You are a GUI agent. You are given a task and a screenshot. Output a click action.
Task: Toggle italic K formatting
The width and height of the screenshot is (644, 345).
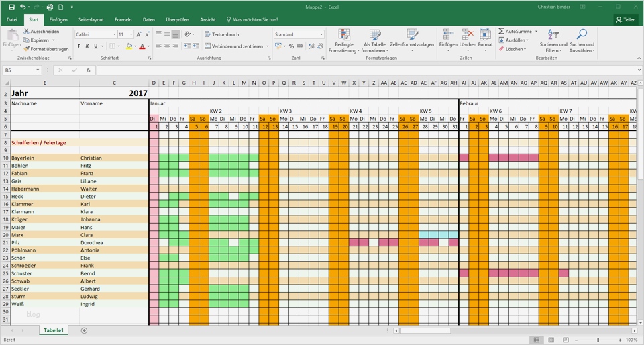coord(87,46)
